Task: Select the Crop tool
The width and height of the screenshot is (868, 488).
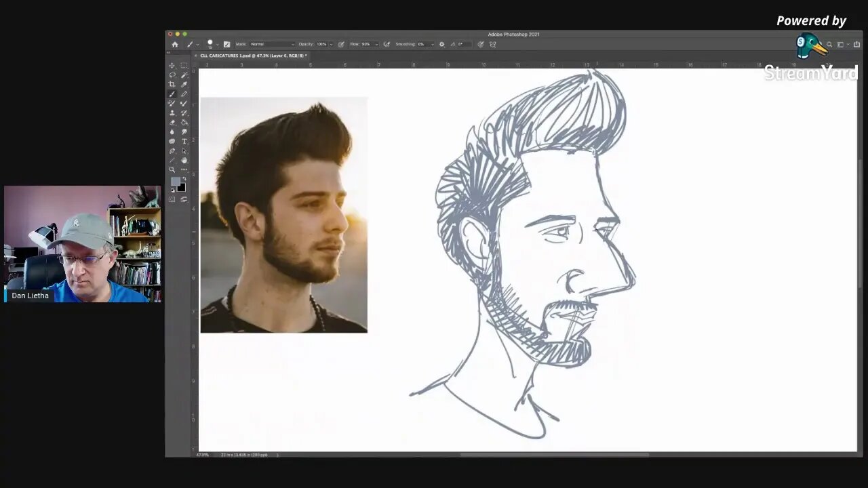Action: [172, 84]
